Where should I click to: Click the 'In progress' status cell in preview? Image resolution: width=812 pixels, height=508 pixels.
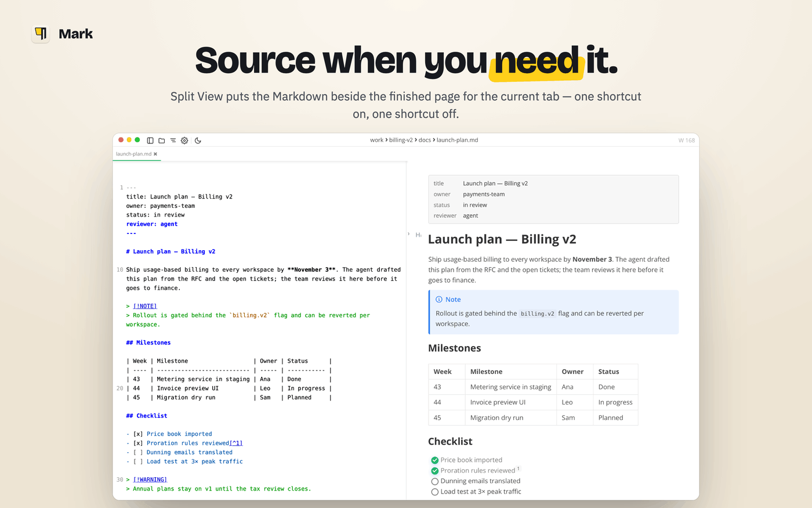point(615,402)
